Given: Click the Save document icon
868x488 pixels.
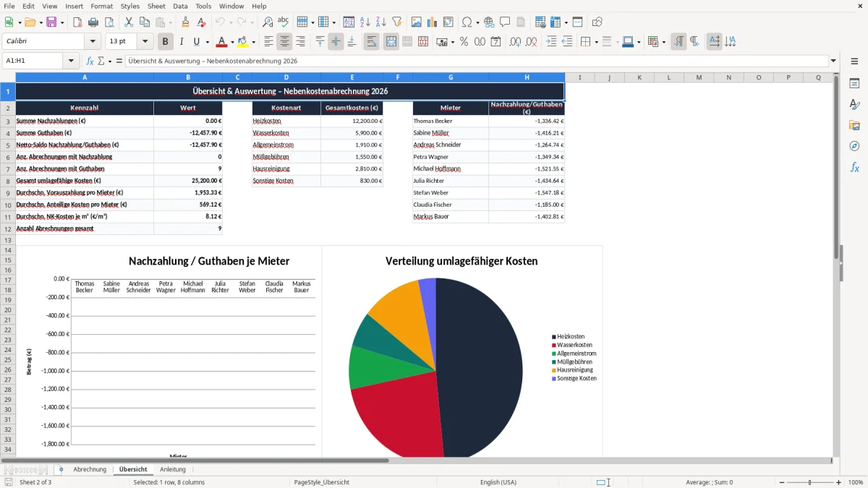Looking at the screenshot, I should [x=51, y=22].
